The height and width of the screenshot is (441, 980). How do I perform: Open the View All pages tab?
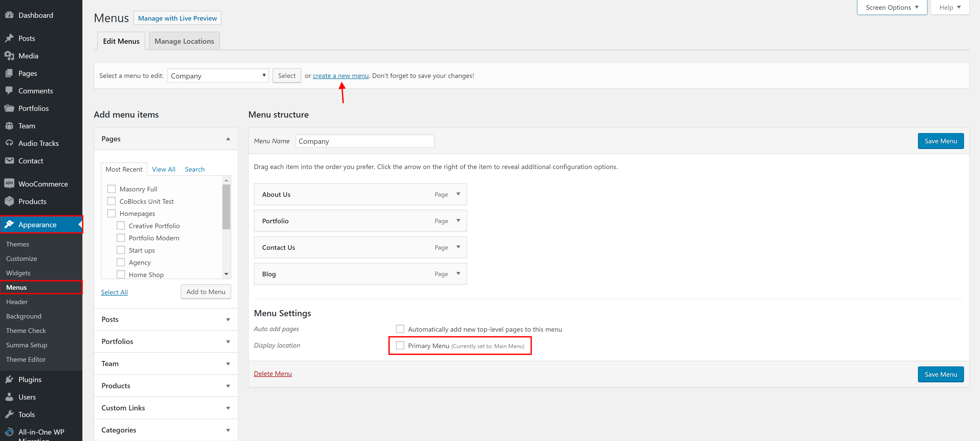(x=164, y=169)
